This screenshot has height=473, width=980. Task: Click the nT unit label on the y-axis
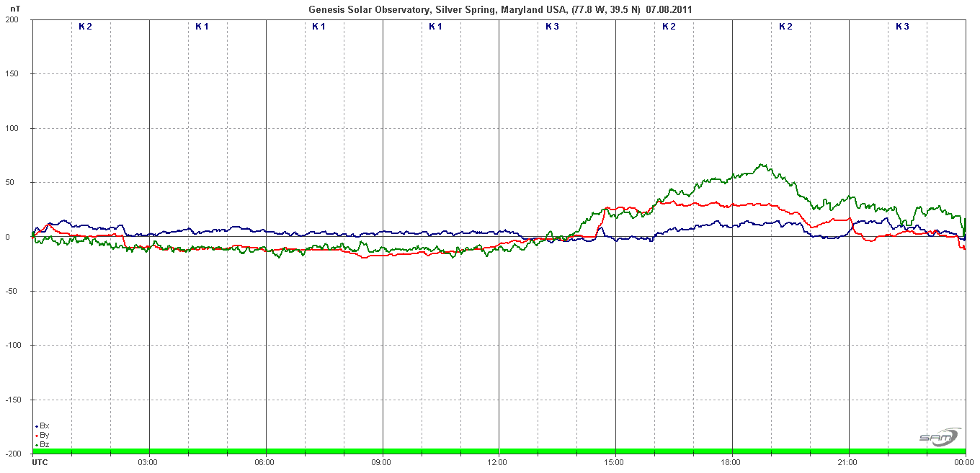[16, 9]
